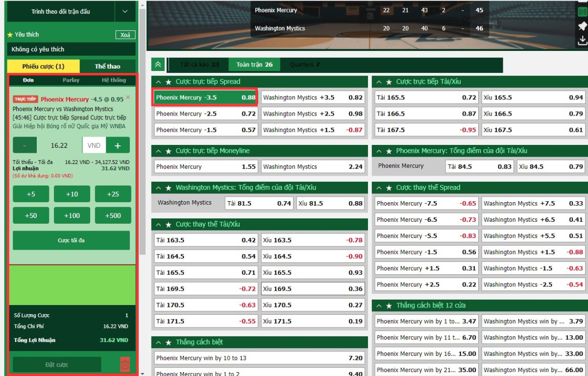
Task: Open the green scoreboard grid icon
Action: click(x=582, y=12)
